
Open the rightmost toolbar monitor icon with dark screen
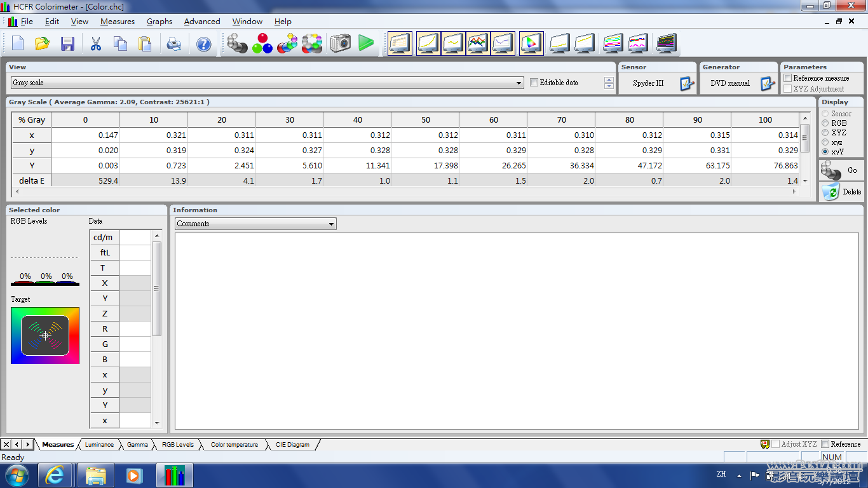coord(666,44)
